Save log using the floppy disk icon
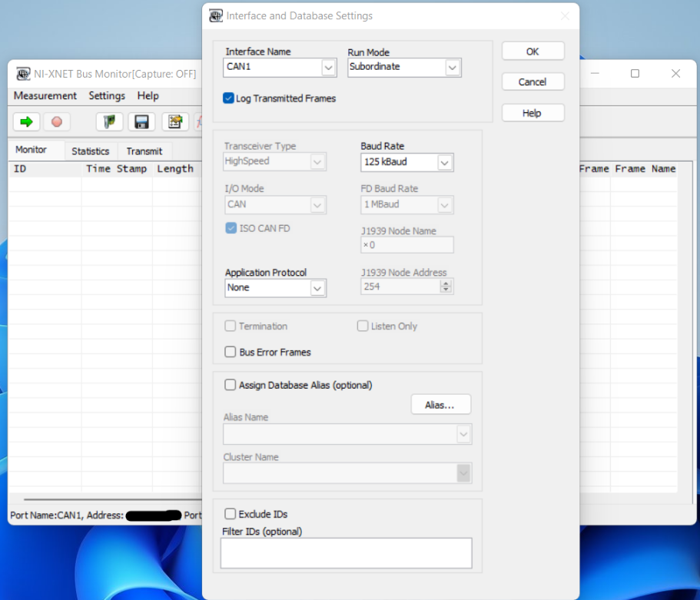The image size is (700, 600). coord(141,121)
